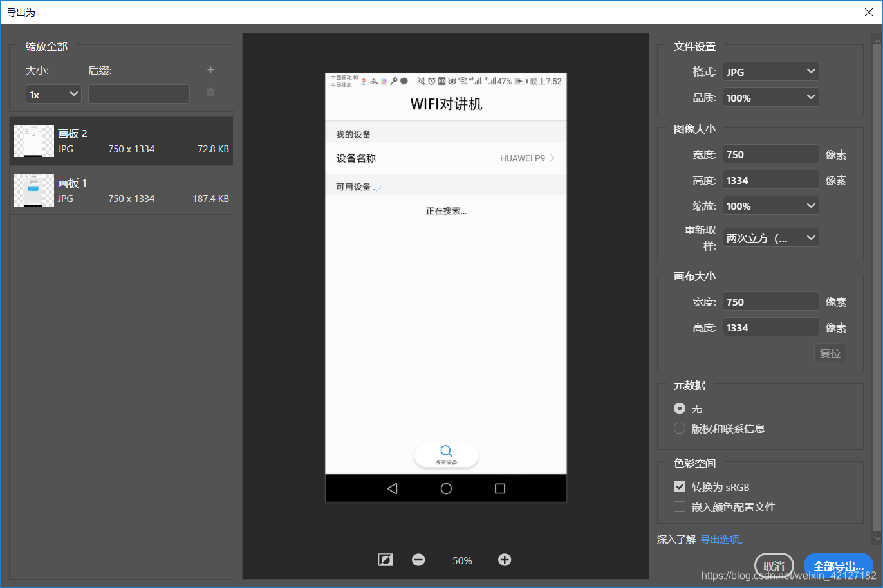Toggle the preview comparison icon below canvas
This screenshot has height=588, width=883.
[x=386, y=560]
